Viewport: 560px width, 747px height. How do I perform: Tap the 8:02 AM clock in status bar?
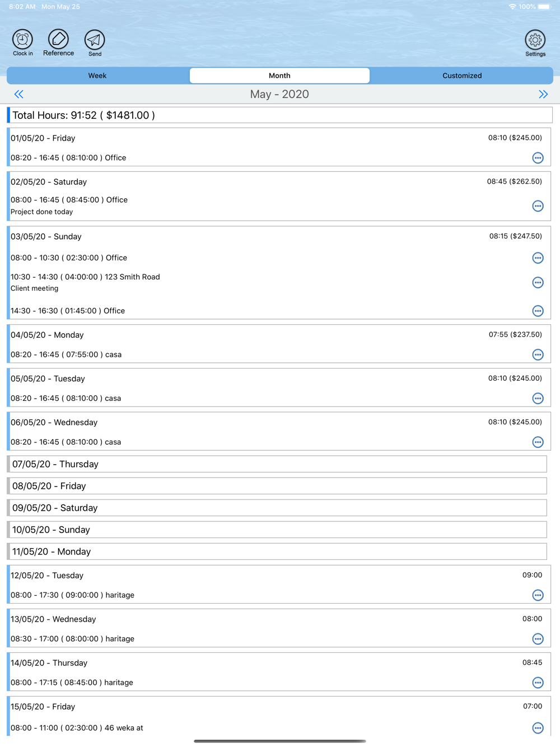coord(22,7)
